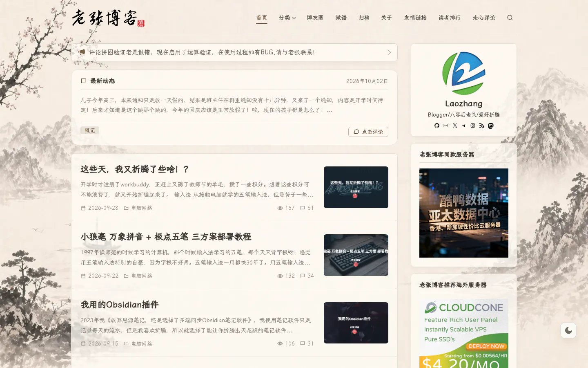Click the 随记 tag

point(90,130)
